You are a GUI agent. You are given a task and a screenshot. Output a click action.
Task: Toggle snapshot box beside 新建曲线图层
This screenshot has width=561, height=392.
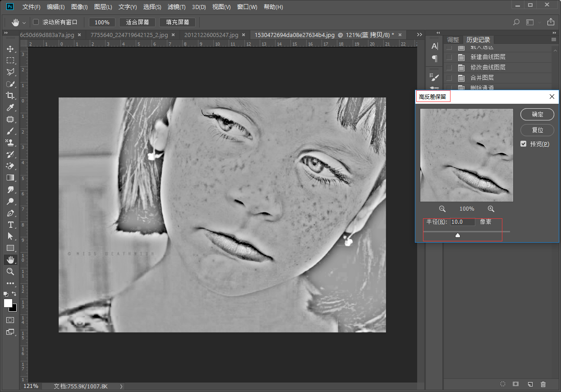click(x=449, y=57)
